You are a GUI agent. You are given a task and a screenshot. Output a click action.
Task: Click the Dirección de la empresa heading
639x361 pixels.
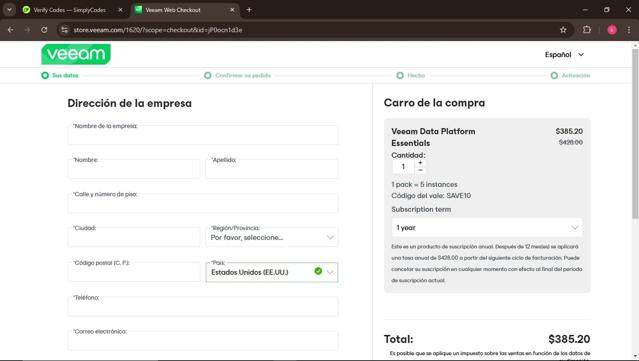[x=130, y=103]
